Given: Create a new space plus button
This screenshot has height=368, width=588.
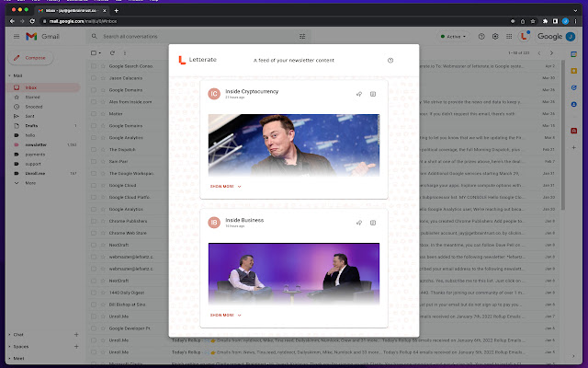Looking at the screenshot, I should [76, 347].
